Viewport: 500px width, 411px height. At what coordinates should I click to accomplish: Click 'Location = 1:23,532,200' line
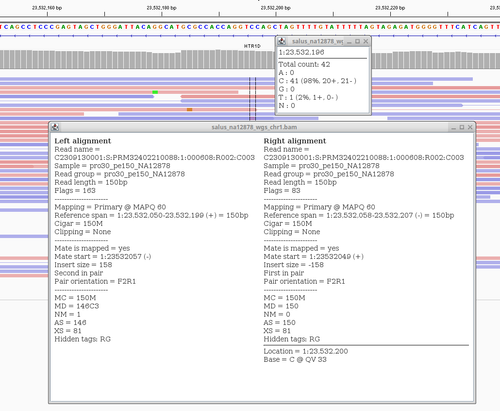click(306, 351)
